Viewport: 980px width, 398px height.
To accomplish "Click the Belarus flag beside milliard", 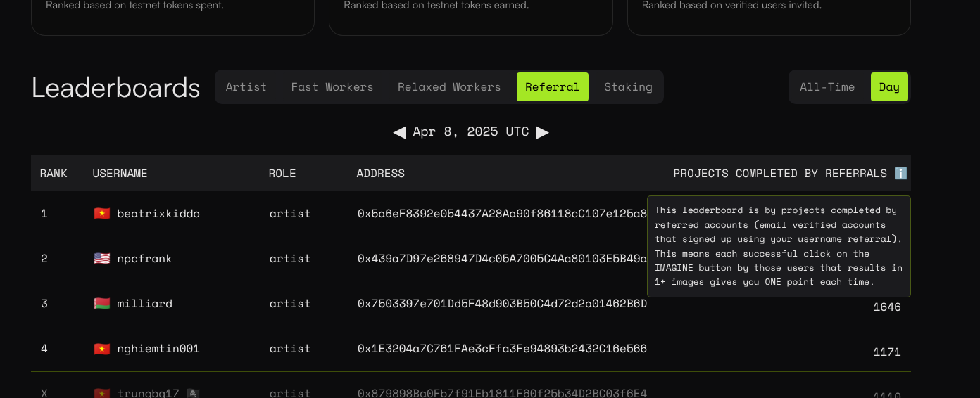I will 102,304.
